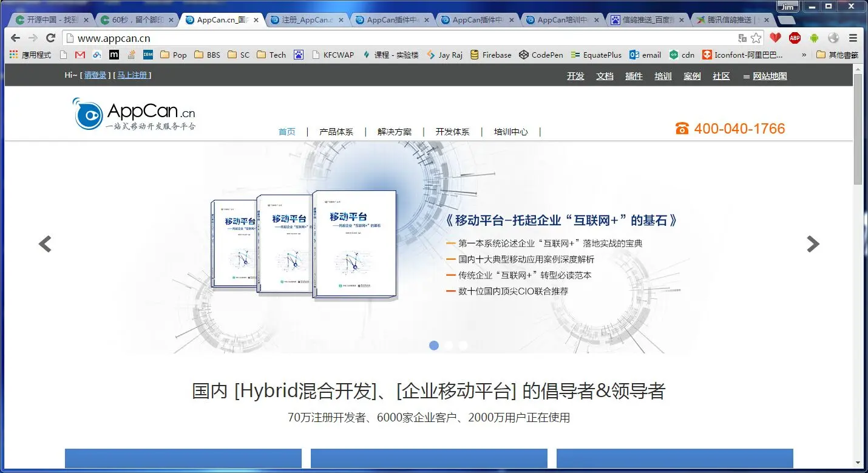Image resolution: width=868 pixels, height=473 pixels.
Task: Open the Stack Overflow bookmark icon
Action: pyautogui.click(x=131, y=55)
